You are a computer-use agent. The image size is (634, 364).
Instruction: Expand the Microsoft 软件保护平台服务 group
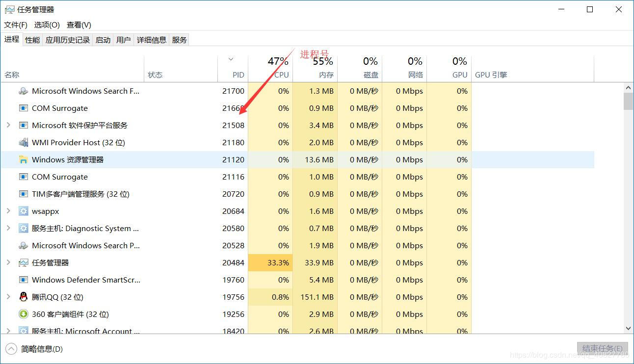(8, 125)
